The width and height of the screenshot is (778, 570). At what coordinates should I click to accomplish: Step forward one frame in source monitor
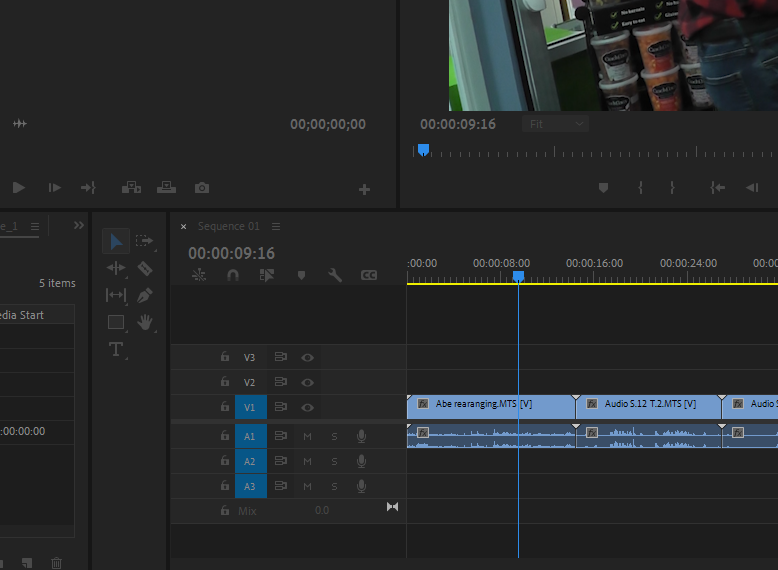pyautogui.click(x=55, y=188)
